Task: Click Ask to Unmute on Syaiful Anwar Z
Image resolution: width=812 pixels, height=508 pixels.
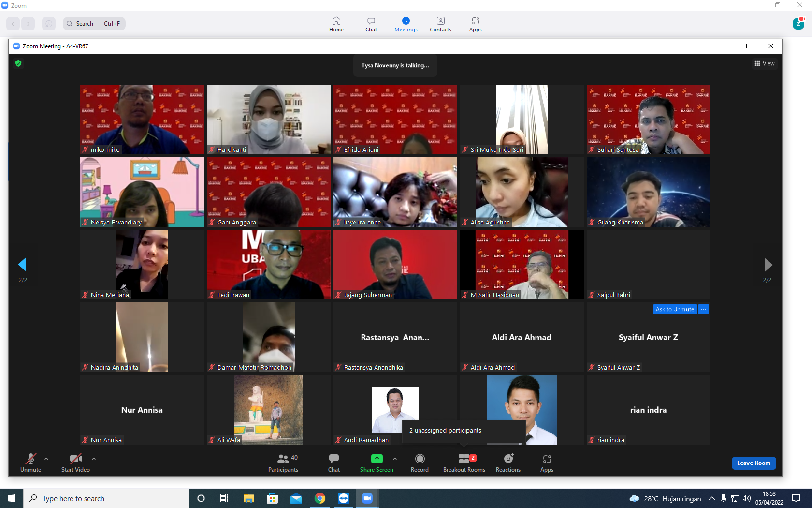Action: [675, 309]
